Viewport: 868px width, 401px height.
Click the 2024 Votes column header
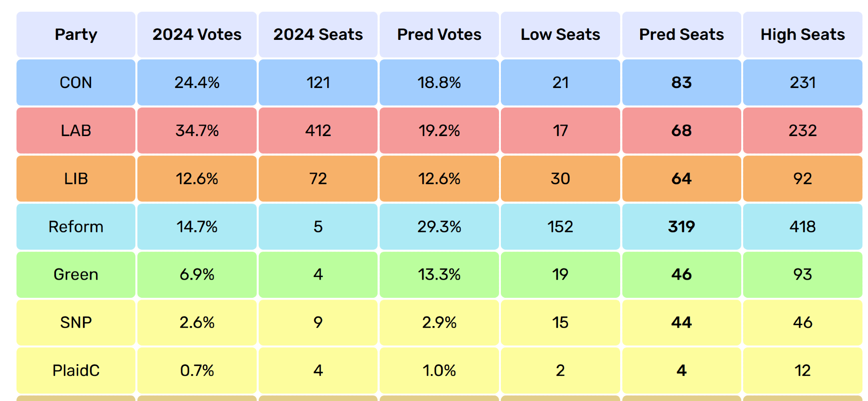point(197,35)
